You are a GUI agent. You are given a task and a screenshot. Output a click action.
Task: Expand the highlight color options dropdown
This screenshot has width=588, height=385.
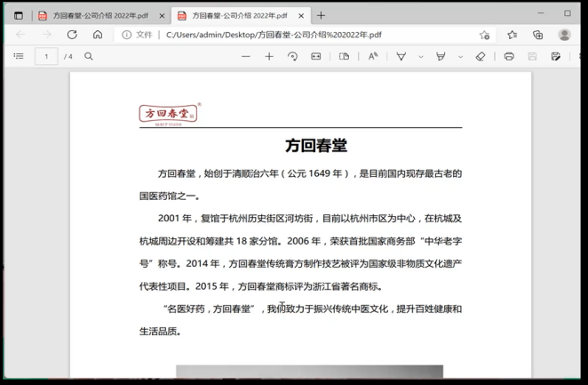460,56
